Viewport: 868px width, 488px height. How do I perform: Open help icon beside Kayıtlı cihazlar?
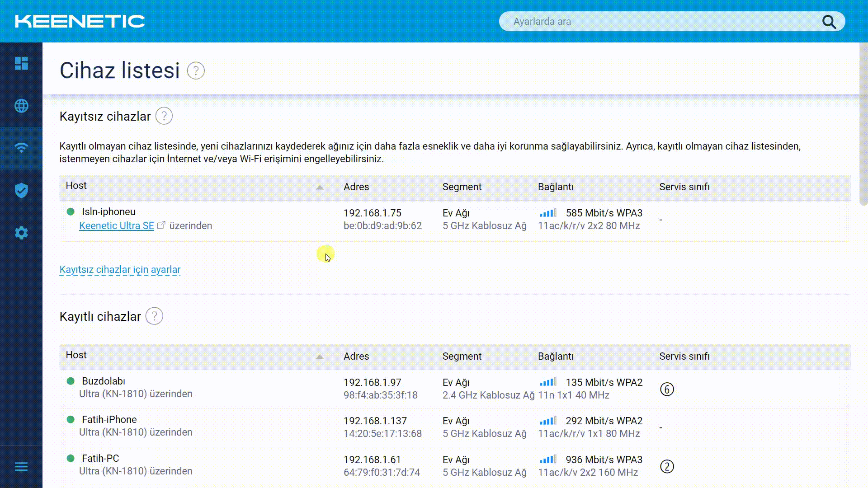click(x=154, y=316)
